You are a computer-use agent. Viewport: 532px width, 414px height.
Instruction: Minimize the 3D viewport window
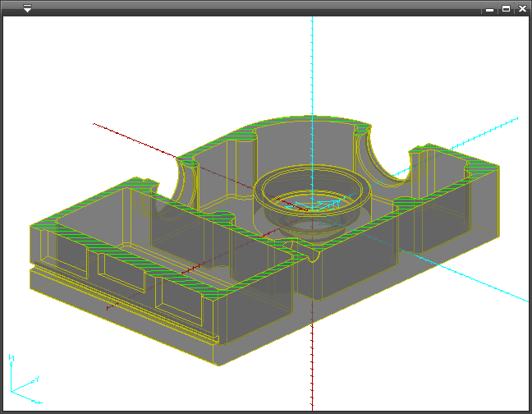pos(490,8)
